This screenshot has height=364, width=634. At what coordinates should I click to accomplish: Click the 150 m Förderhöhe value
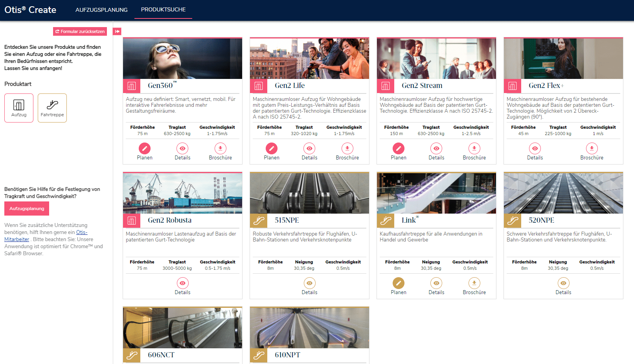(x=397, y=134)
